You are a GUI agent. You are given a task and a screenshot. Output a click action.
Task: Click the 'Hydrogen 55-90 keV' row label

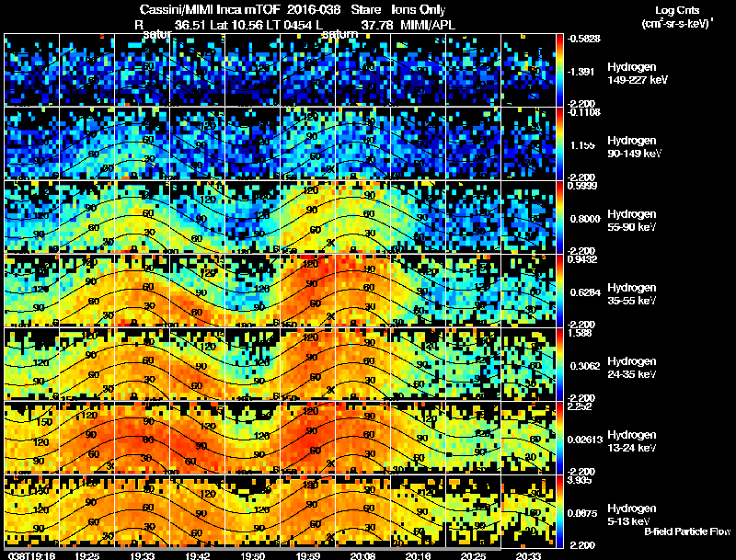tap(632, 221)
